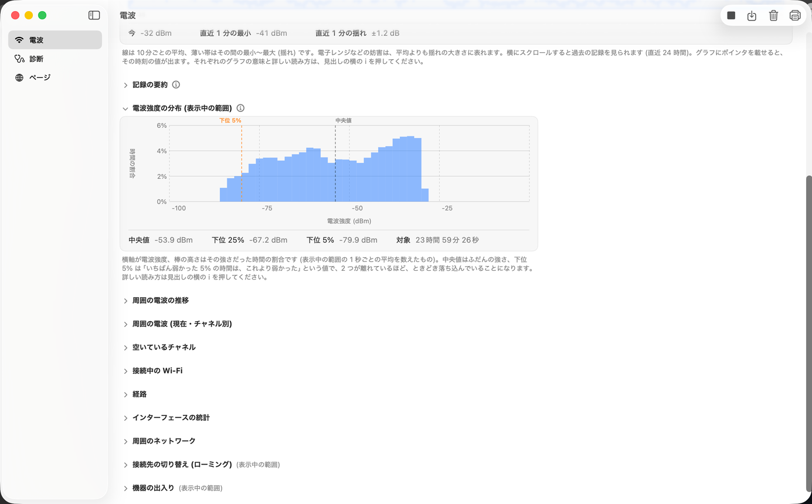
Task: Click the 今 reading -32 dBm
Action: pos(157,33)
